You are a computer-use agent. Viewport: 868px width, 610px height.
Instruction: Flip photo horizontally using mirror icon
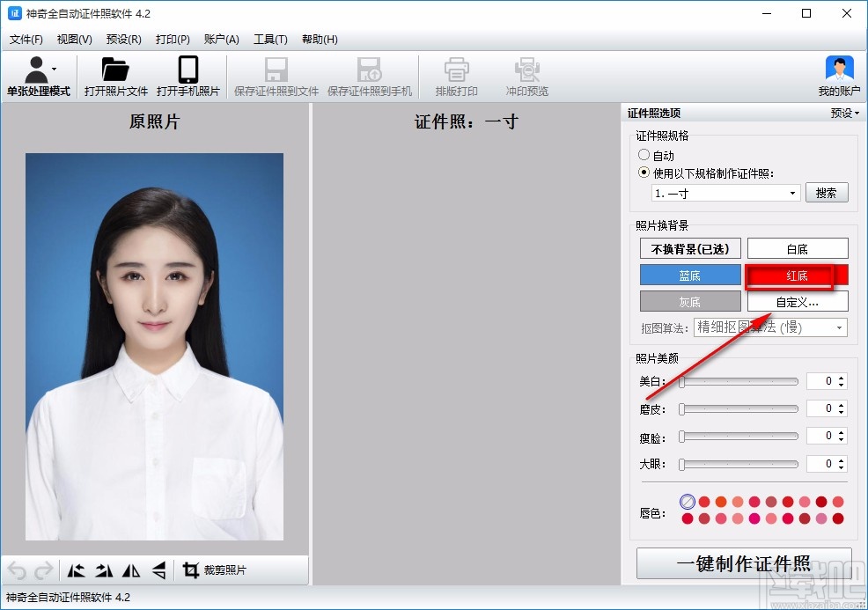click(131, 570)
